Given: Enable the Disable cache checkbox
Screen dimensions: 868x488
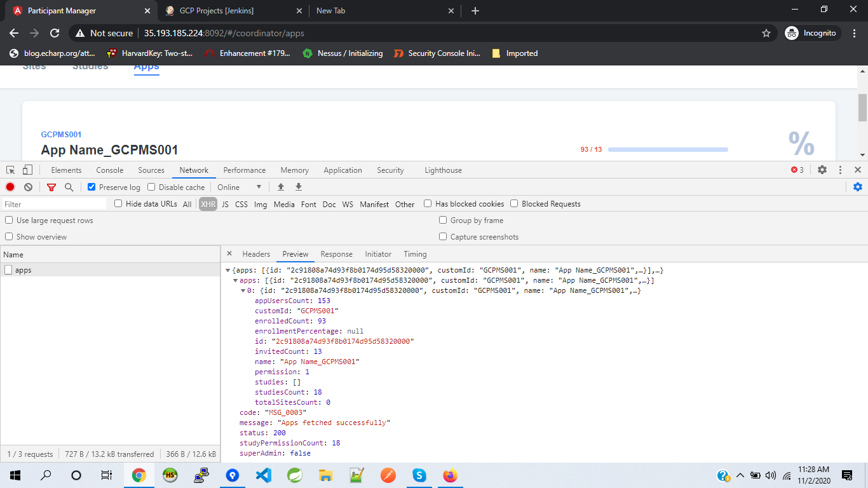Looking at the screenshot, I should [151, 187].
